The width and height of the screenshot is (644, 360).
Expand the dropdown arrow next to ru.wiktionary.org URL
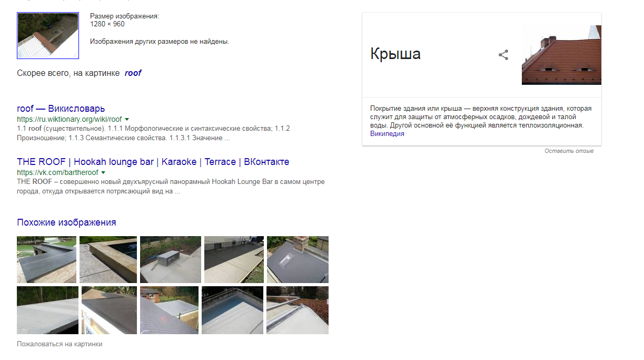pyautogui.click(x=127, y=120)
